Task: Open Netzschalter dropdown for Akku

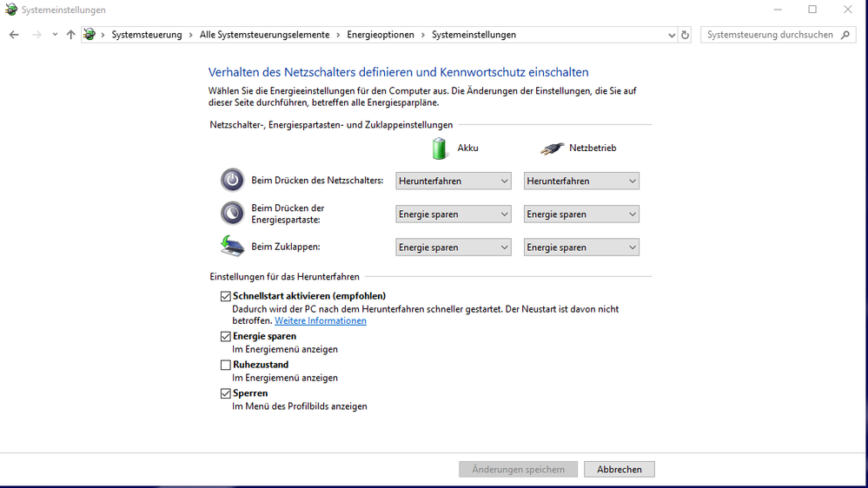Action: point(454,181)
